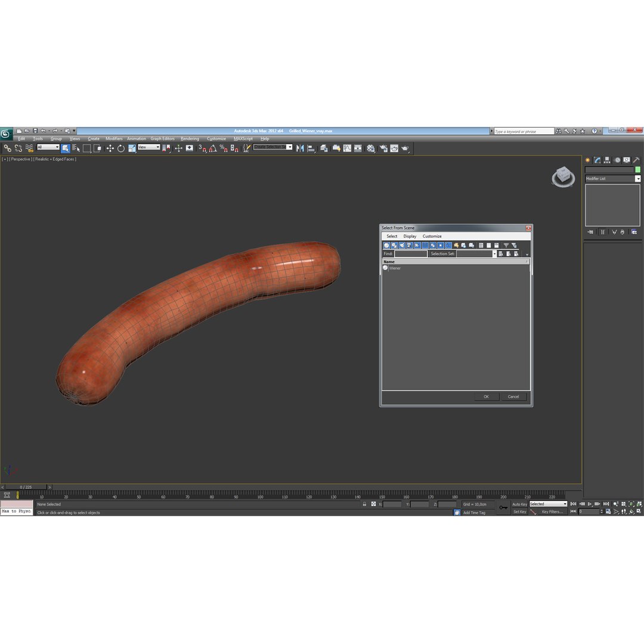Toggle Percent Snap on toolbar

coord(224,148)
